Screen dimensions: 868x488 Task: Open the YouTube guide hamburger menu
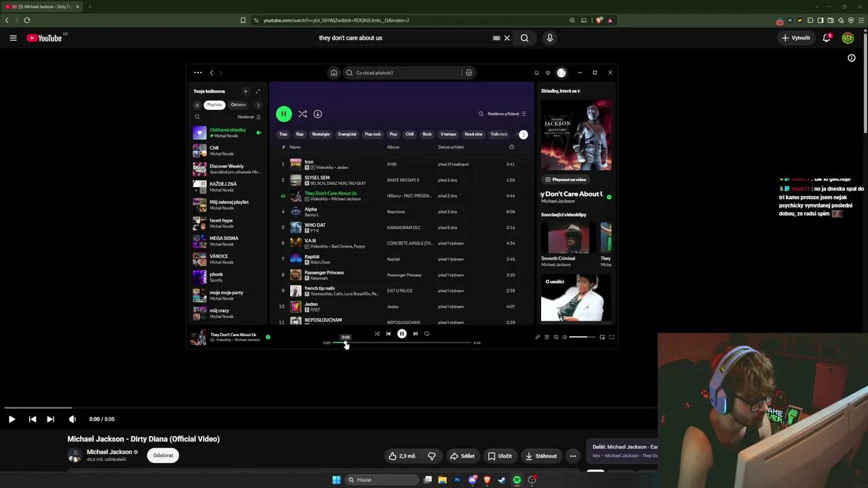tap(13, 38)
